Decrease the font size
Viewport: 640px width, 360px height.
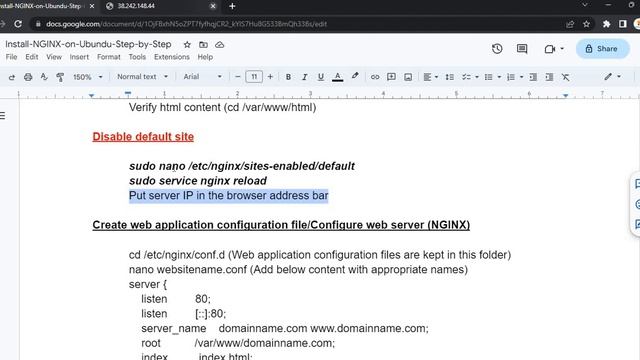238,76
